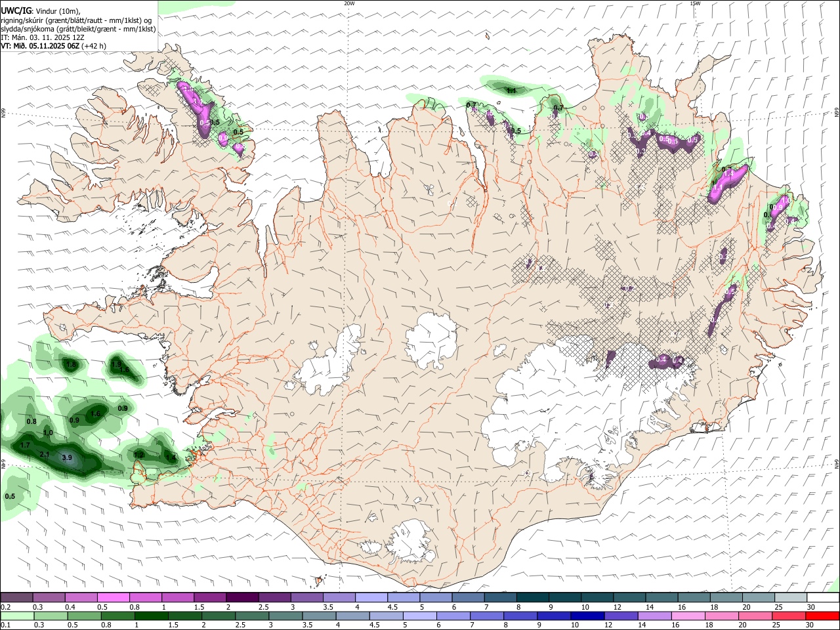Click the '3.9' rainfall maximum label
The image size is (840, 630).
pos(66,458)
